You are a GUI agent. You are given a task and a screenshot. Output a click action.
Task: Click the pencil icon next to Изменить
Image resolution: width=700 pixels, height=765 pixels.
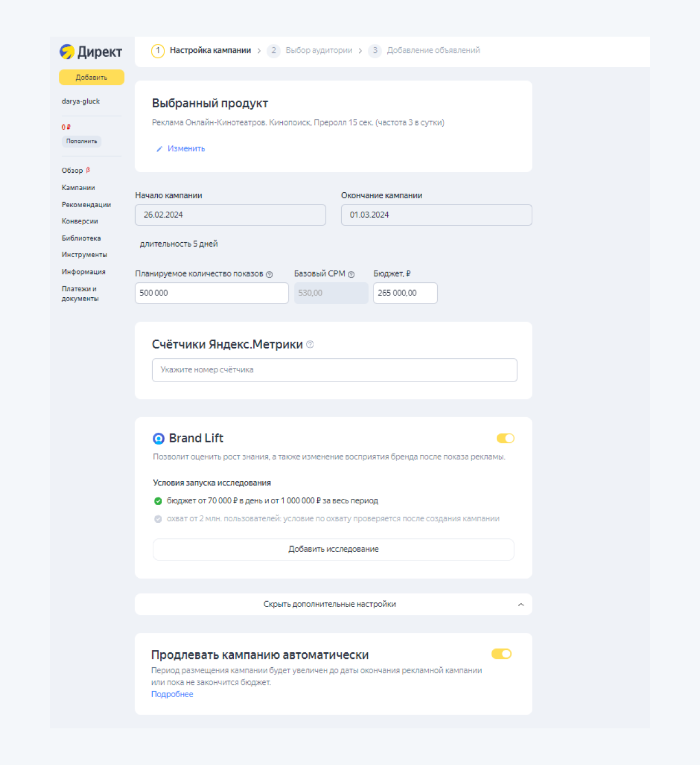click(159, 148)
